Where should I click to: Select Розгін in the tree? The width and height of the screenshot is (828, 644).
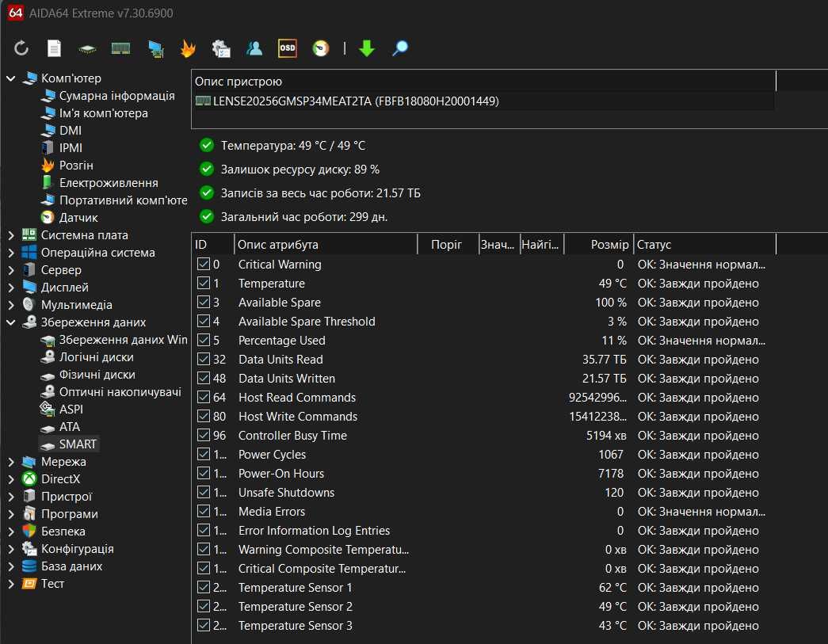[x=75, y=166]
